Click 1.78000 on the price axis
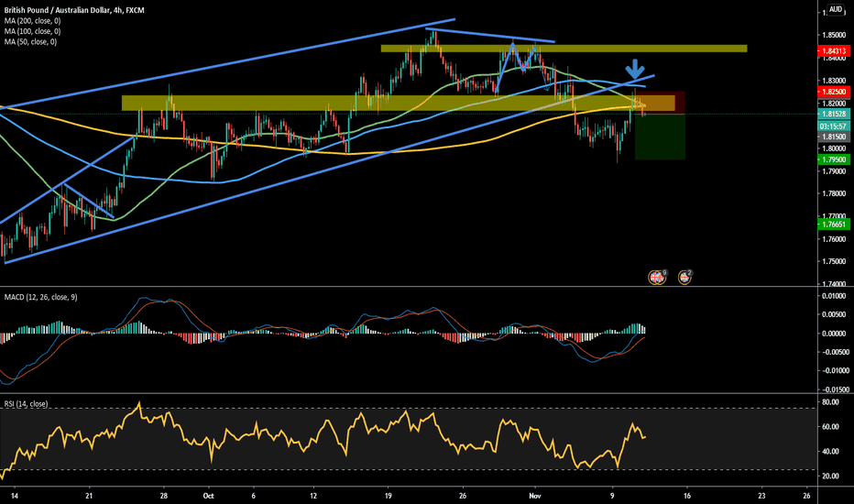This screenshot has width=854, height=504. point(834,193)
